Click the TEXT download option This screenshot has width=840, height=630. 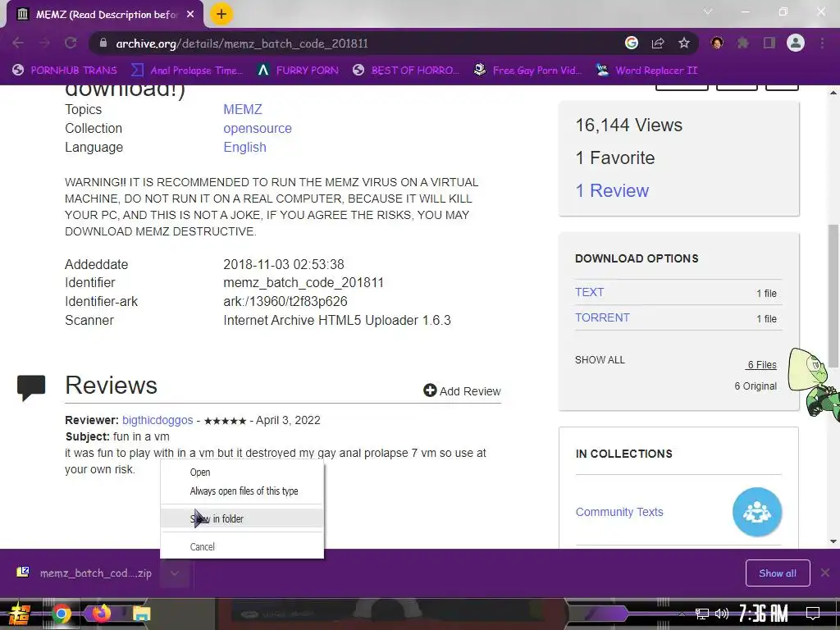coord(589,292)
